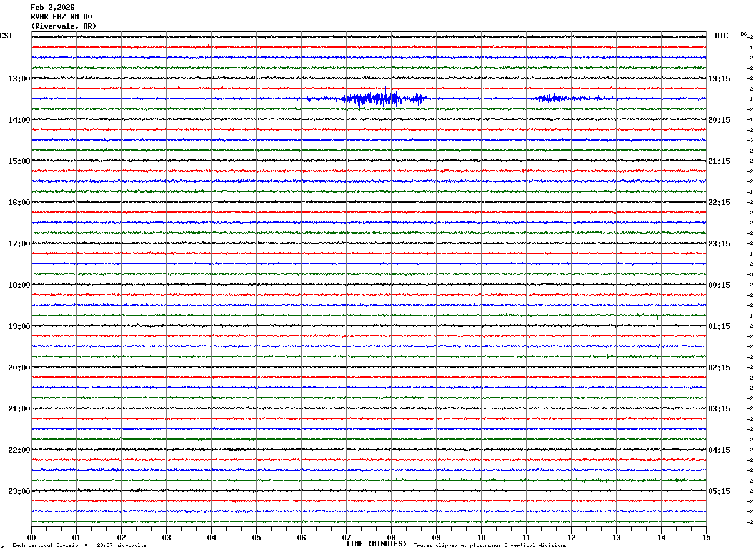Click the 'Traces clipped' footer note
This screenshot has width=756, height=554.
click(x=490, y=546)
